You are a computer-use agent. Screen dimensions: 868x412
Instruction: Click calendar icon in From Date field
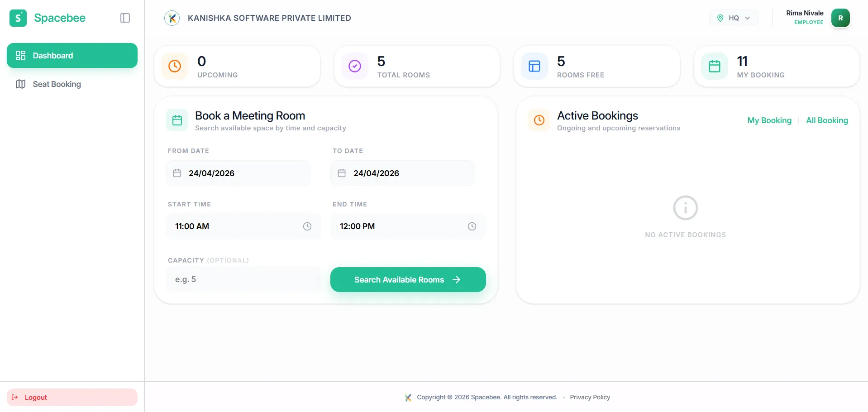(x=177, y=173)
